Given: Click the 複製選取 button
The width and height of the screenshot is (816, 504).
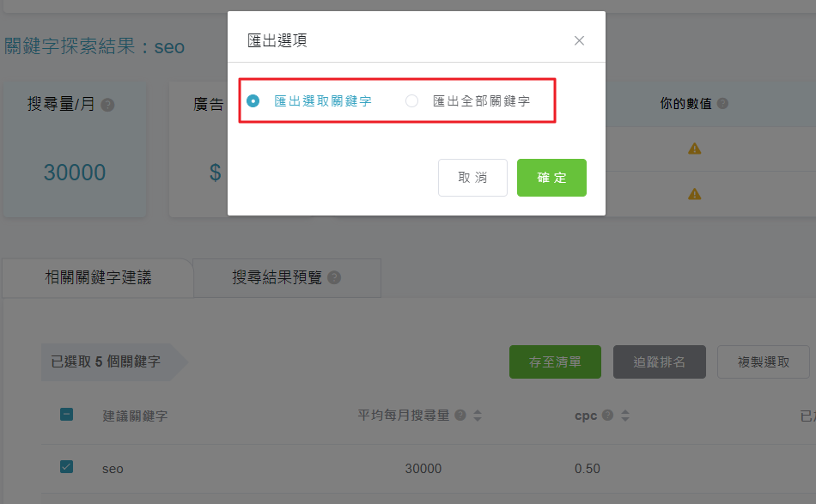Looking at the screenshot, I should point(764,362).
